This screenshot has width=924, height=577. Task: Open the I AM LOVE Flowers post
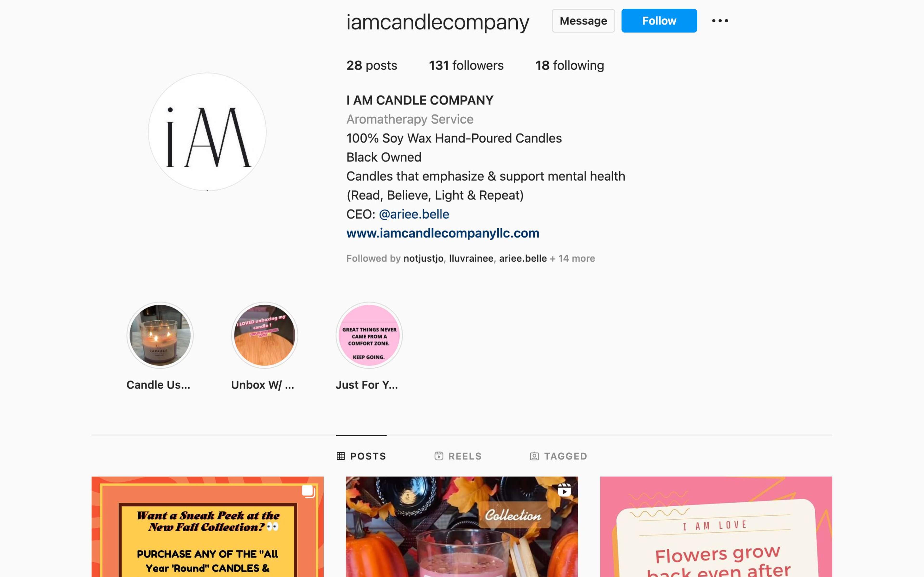(716, 527)
